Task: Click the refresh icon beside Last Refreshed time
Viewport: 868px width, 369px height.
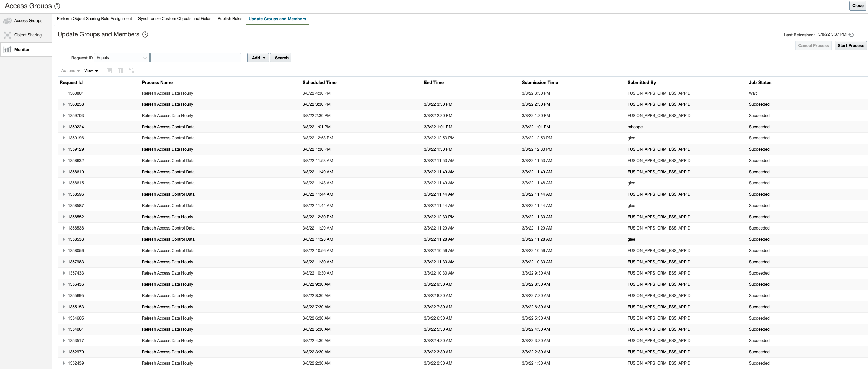Action: click(x=851, y=35)
